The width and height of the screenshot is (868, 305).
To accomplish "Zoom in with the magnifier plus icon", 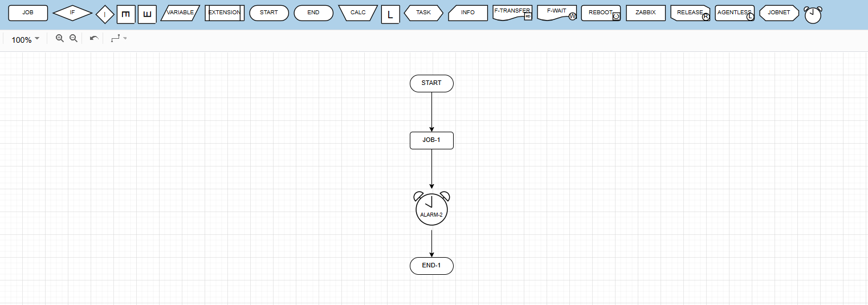I will click(x=59, y=38).
